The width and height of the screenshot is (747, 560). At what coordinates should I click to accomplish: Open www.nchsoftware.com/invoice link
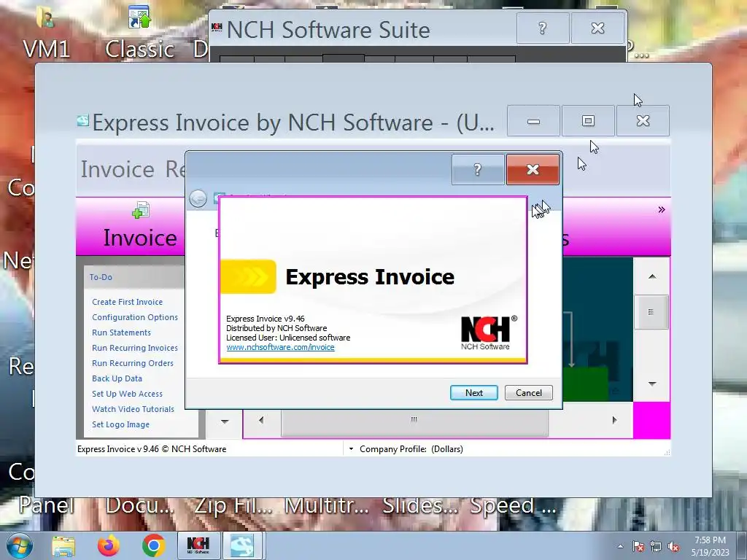(280, 347)
